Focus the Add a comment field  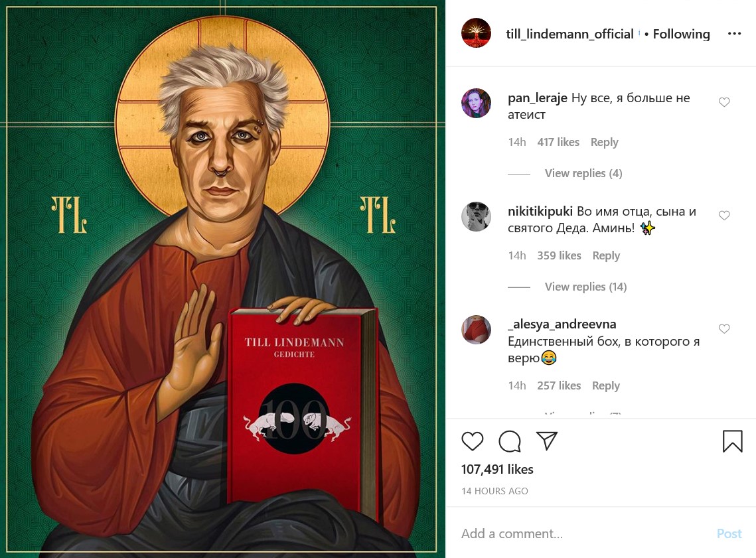pos(583,533)
